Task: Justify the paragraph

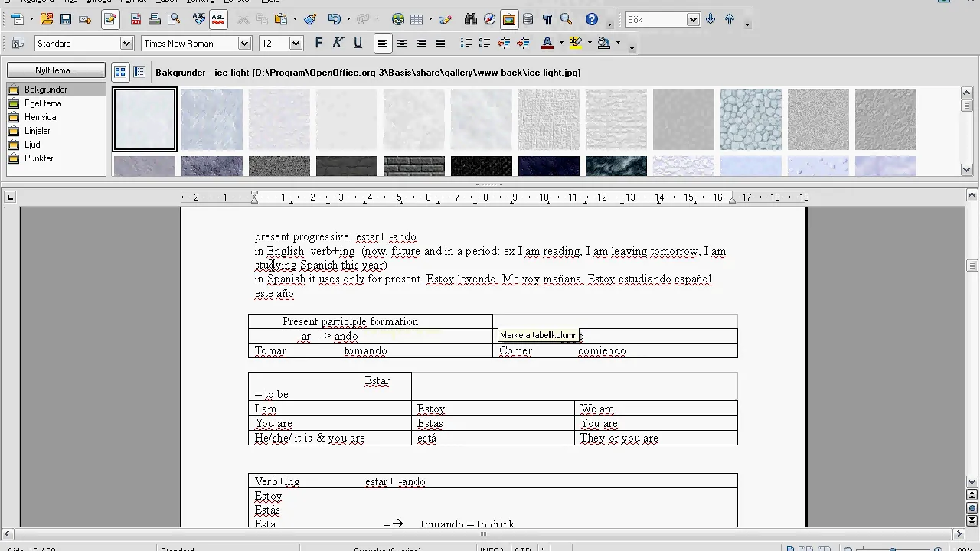Action: pyautogui.click(x=440, y=44)
